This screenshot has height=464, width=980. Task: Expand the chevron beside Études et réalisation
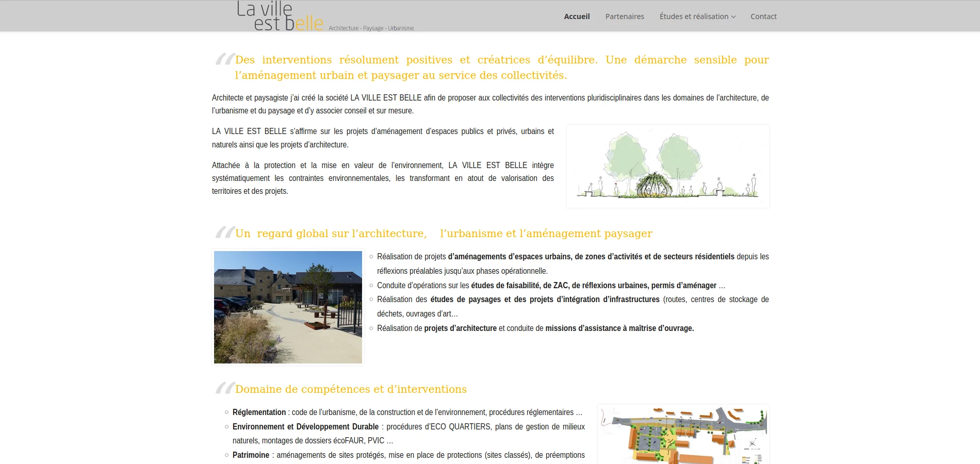[733, 17]
